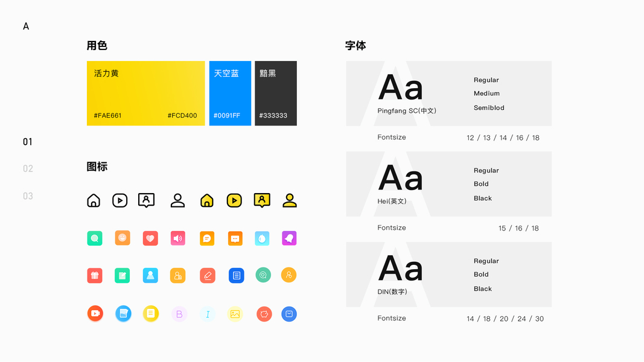Go to page 01 in side navigation

tap(28, 142)
